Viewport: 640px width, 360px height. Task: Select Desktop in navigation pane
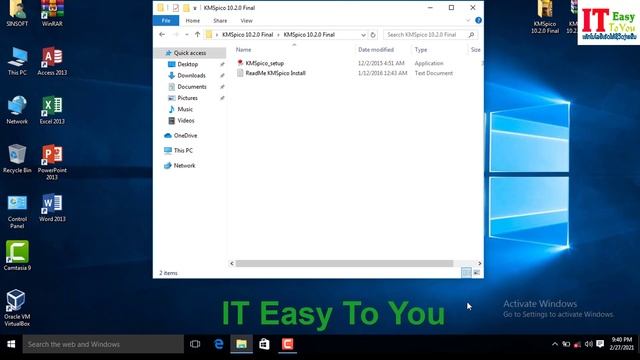click(187, 64)
